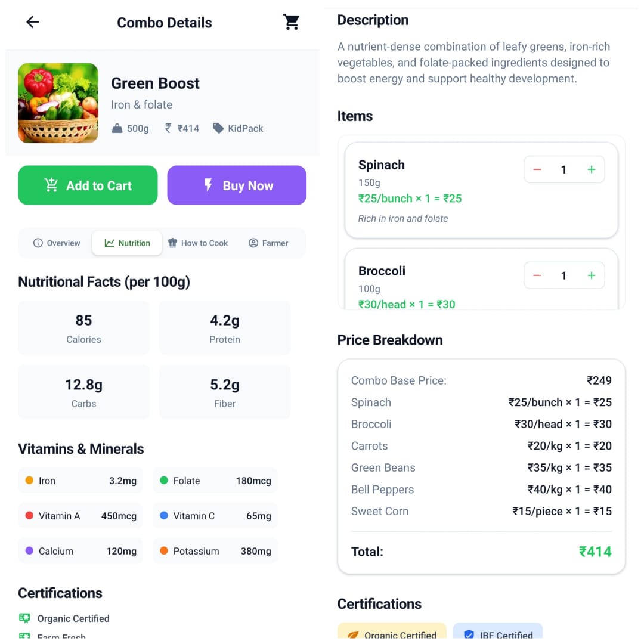Screen dimensions: 644x644
Task: Switch to the Overview tab
Action: coord(57,243)
